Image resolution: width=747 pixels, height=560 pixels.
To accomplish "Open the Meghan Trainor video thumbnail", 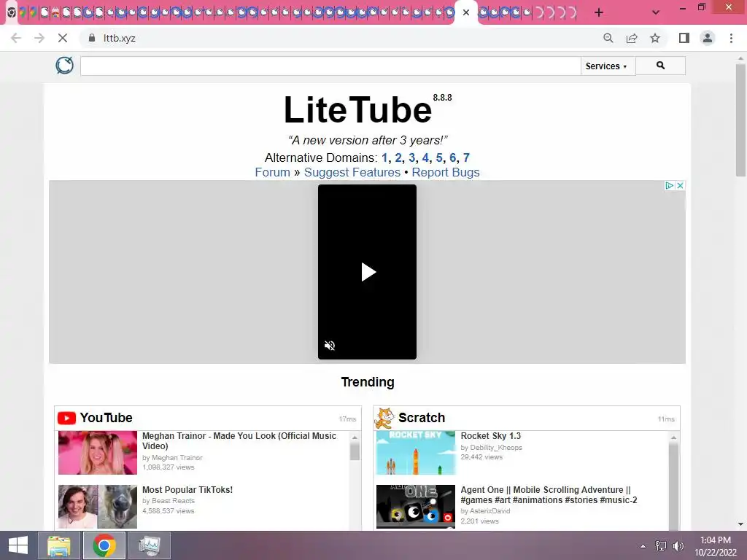I will tap(98, 453).
